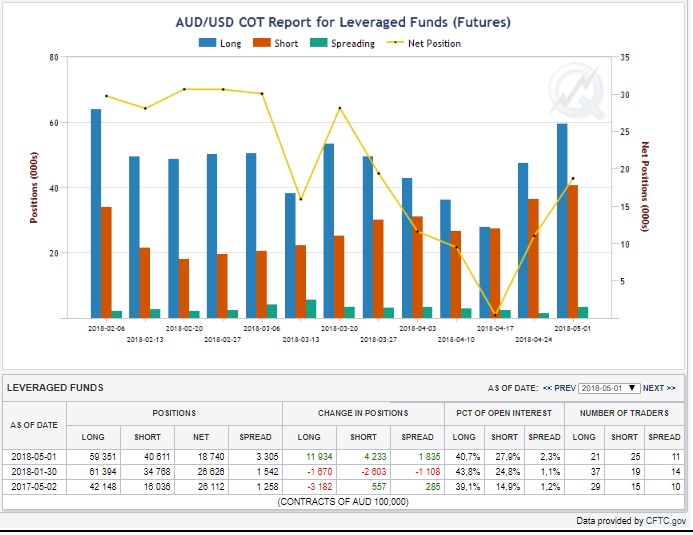Toggle the Long series legend entry
The height and width of the screenshot is (535, 693).
point(220,43)
